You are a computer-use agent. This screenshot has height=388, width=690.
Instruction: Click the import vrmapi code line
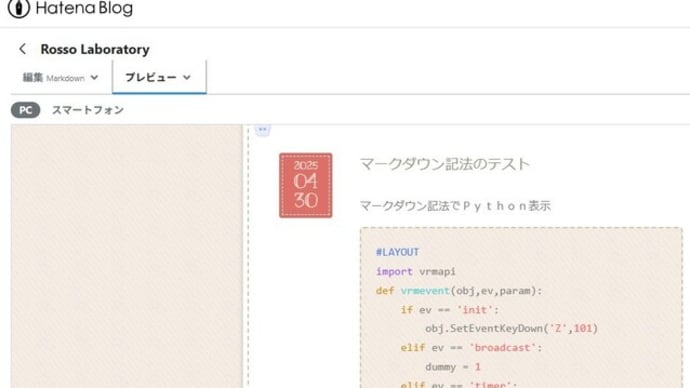pyautogui.click(x=416, y=271)
